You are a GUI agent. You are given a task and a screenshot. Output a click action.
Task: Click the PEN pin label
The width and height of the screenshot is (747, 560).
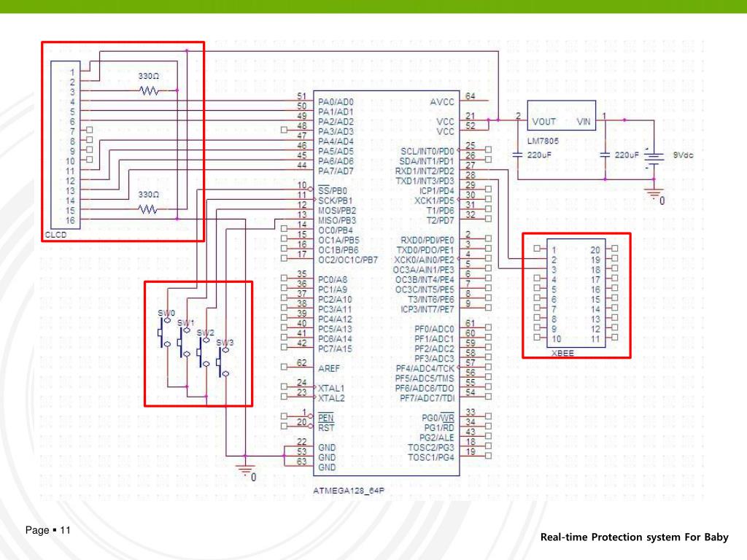pos(326,418)
